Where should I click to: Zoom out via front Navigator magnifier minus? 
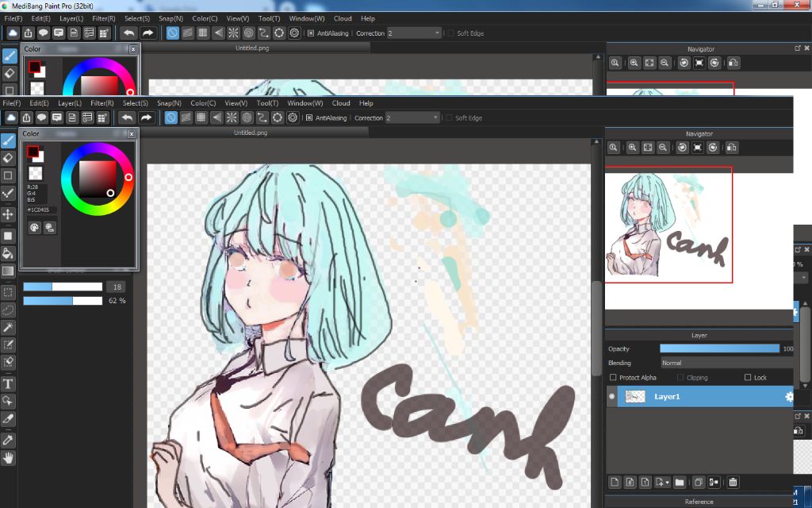click(x=662, y=148)
